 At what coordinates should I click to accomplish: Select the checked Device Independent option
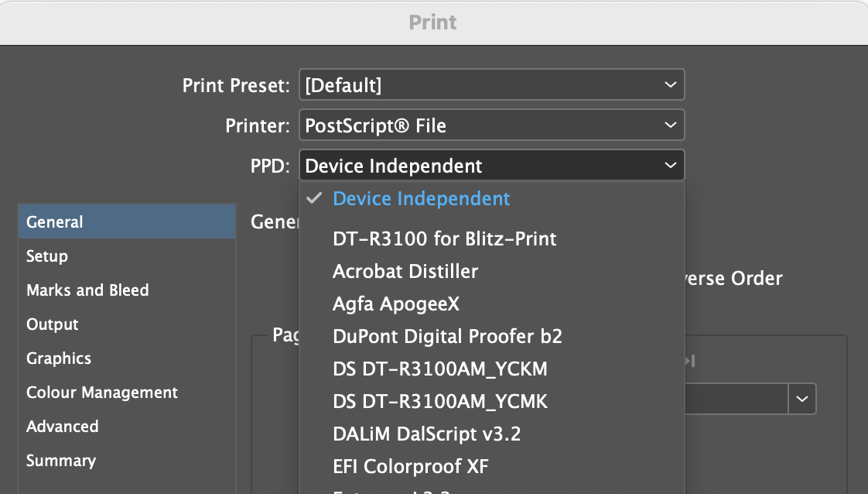(x=421, y=199)
